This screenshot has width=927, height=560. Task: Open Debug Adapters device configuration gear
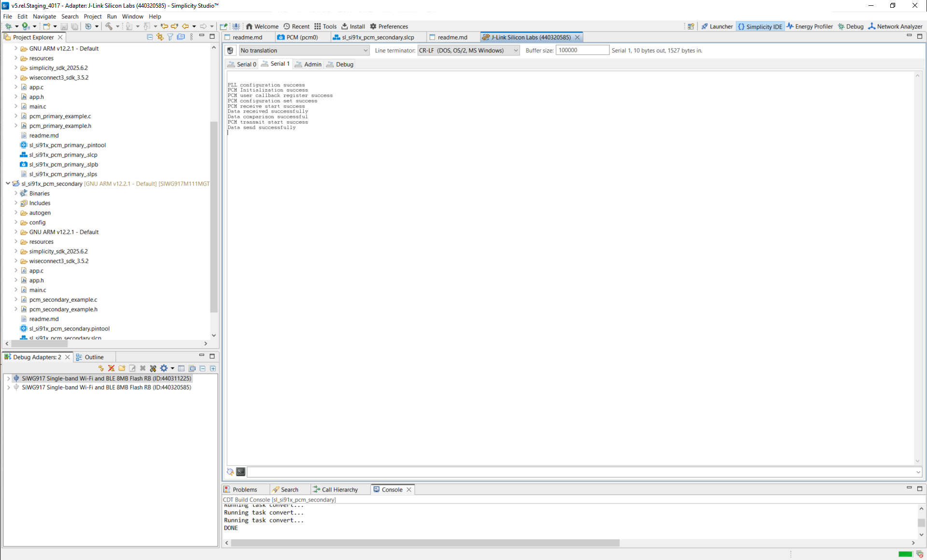click(x=164, y=368)
